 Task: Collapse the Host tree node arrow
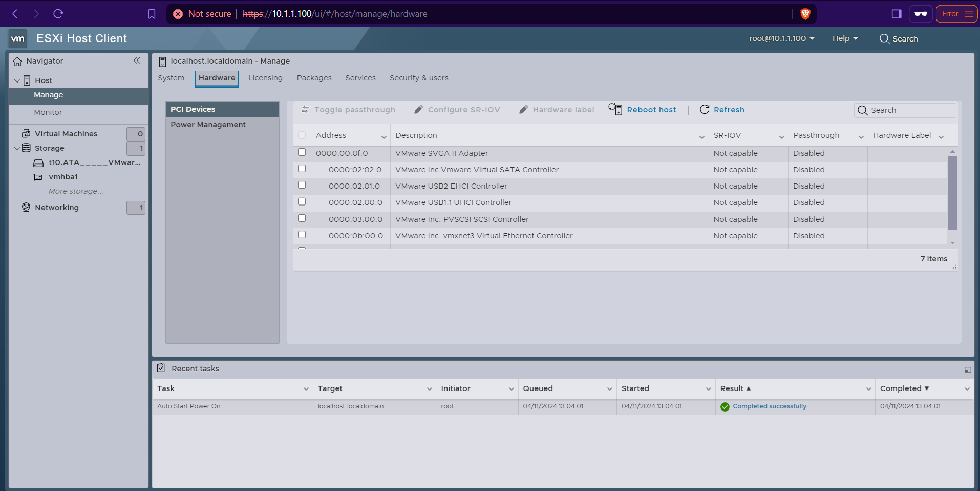pyautogui.click(x=17, y=80)
